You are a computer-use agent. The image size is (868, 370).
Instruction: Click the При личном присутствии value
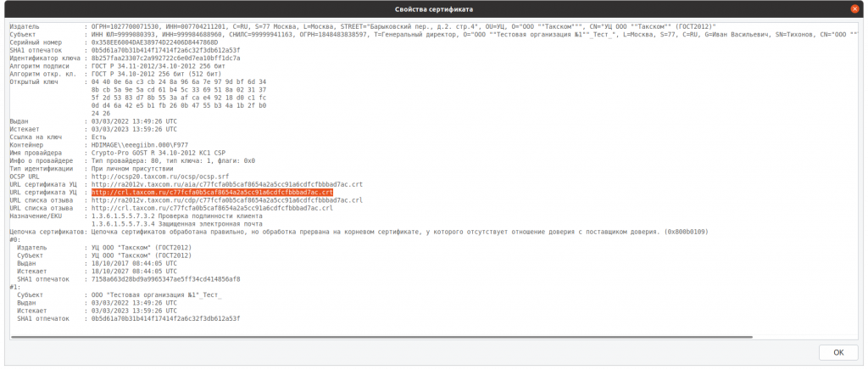pyautogui.click(x=133, y=168)
